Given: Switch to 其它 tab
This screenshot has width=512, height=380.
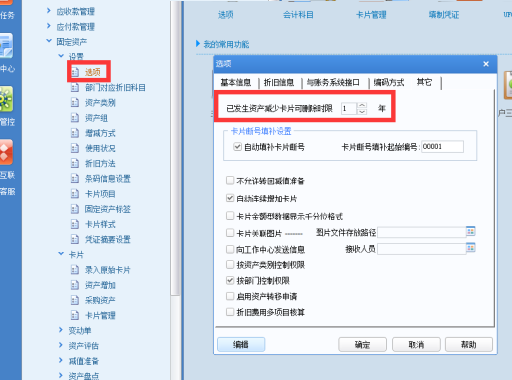Looking at the screenshot, I should [424, 82].
